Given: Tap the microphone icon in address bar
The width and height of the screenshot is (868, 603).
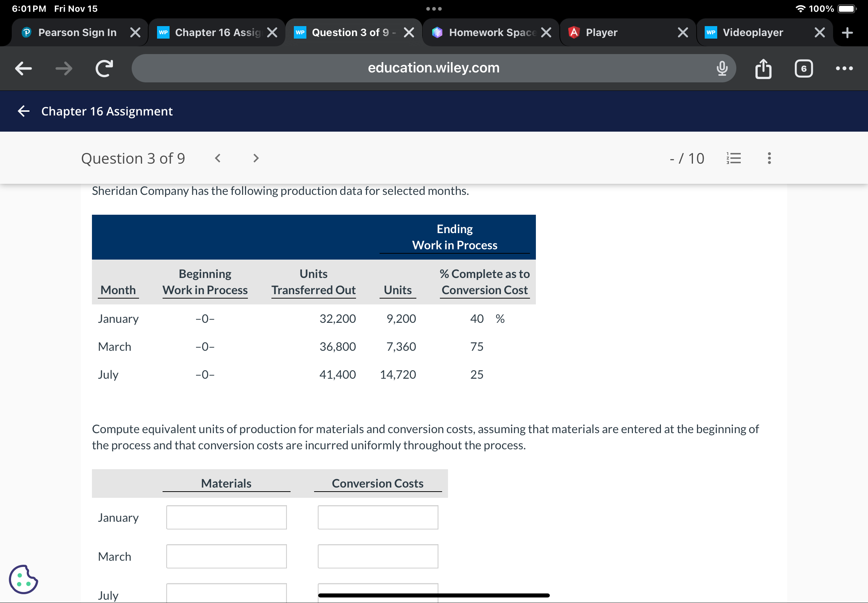Looking at the screenshot, I should [x=722, y=68].
